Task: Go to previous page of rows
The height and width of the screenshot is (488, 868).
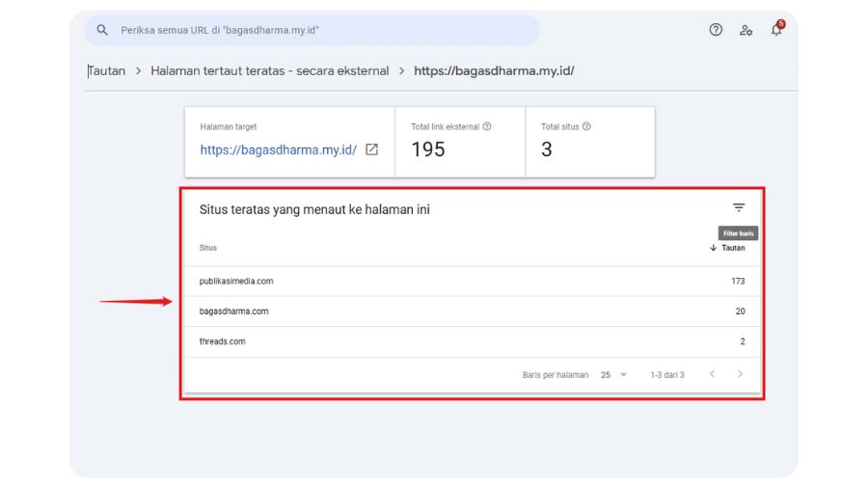Action: [713, 374]
